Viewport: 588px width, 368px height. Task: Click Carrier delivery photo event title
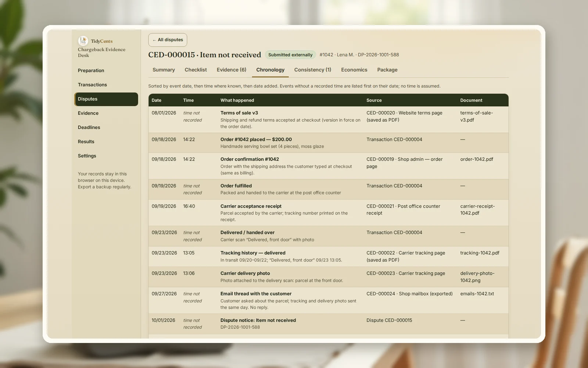(245, 273)
